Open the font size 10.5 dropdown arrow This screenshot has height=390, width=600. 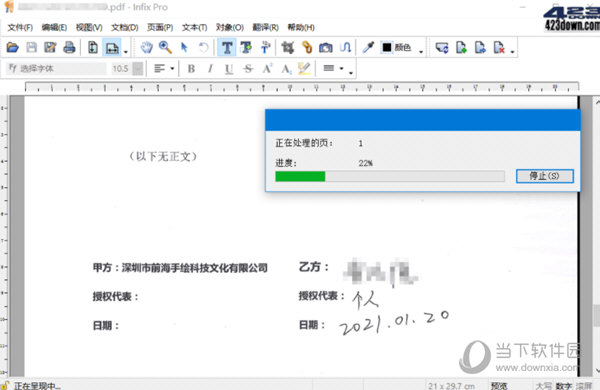pos(138,69)
